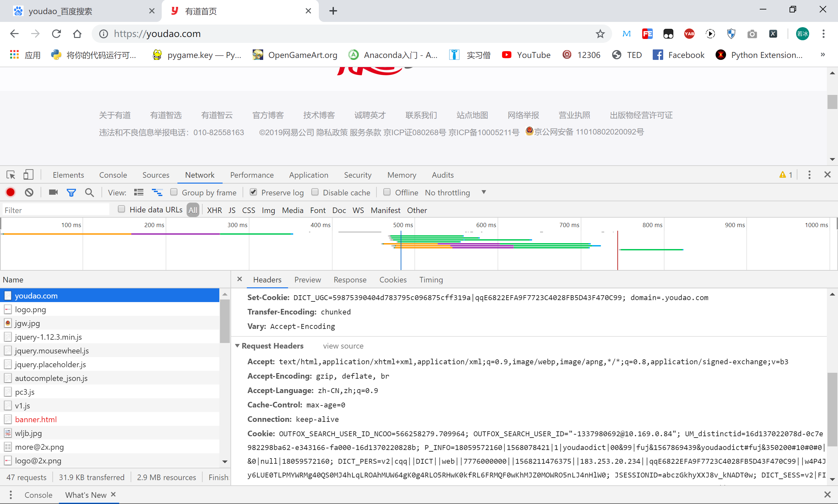The width and height of the screenshot is (838, 504).
Task: Filter requests by Img
Action: [268, 210]
